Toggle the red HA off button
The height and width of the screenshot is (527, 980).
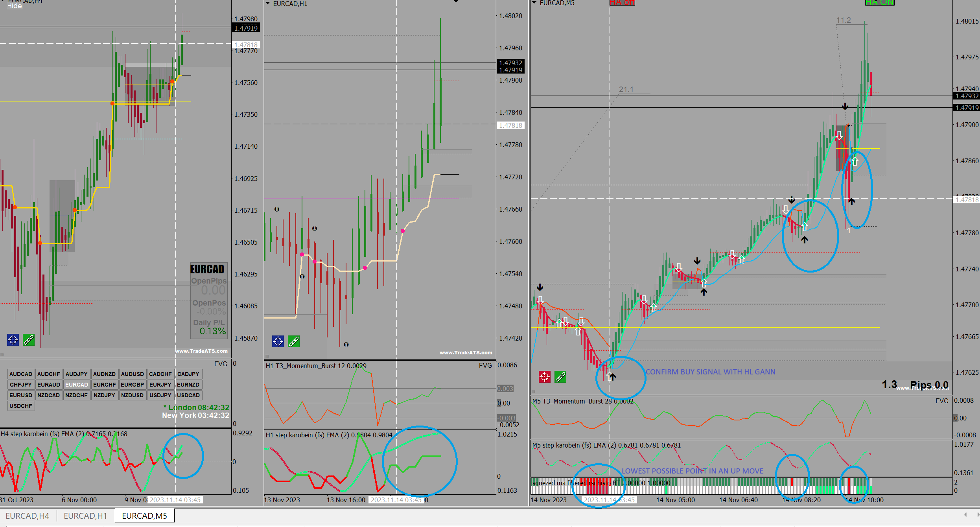tap(622, 3)
